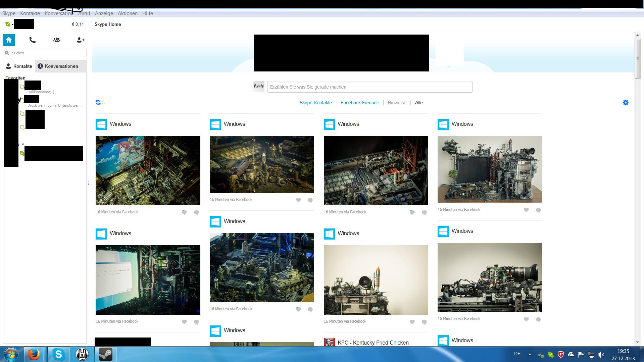Viewport: 644px width, 362px height.
Task: Open Firefox from the taskbar
Action: tap(34, 354)
